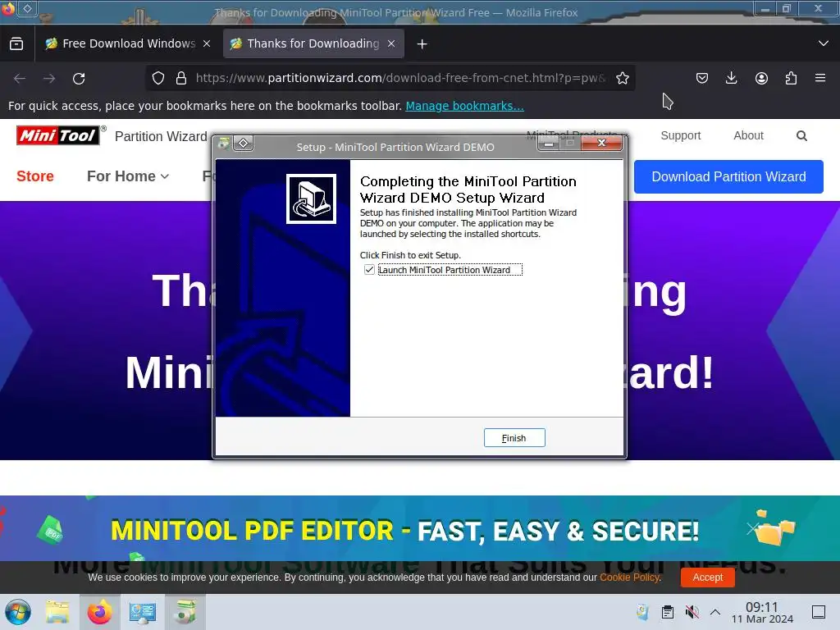
Task: Open website search magnifier icon
Action: [x=801, y=136]
